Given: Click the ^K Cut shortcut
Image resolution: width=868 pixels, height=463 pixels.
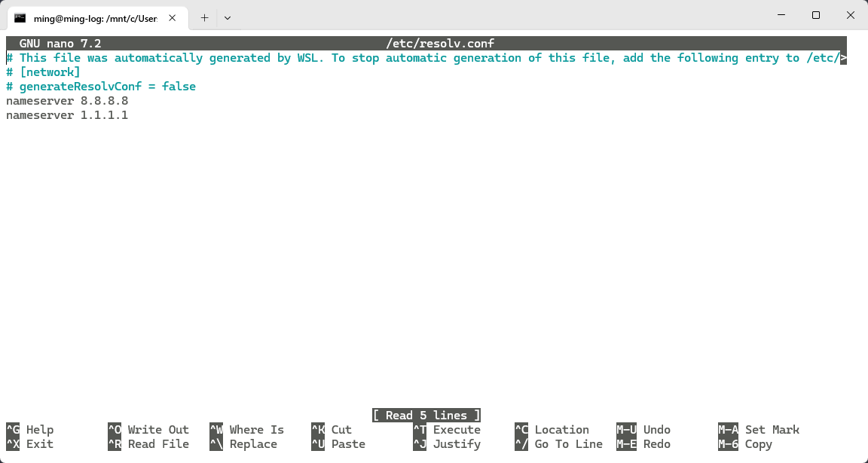Looking at the screenshot, I should [x=332, y=430].
